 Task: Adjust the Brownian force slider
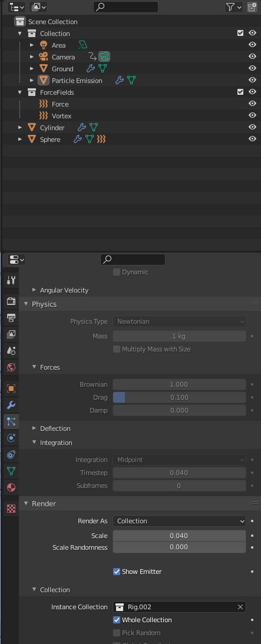click(179, 384)
